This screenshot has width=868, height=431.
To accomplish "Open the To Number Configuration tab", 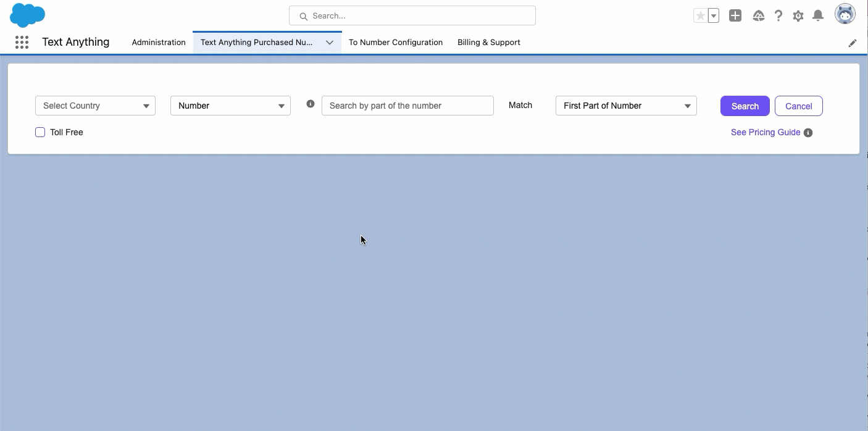I will point(396,43).
